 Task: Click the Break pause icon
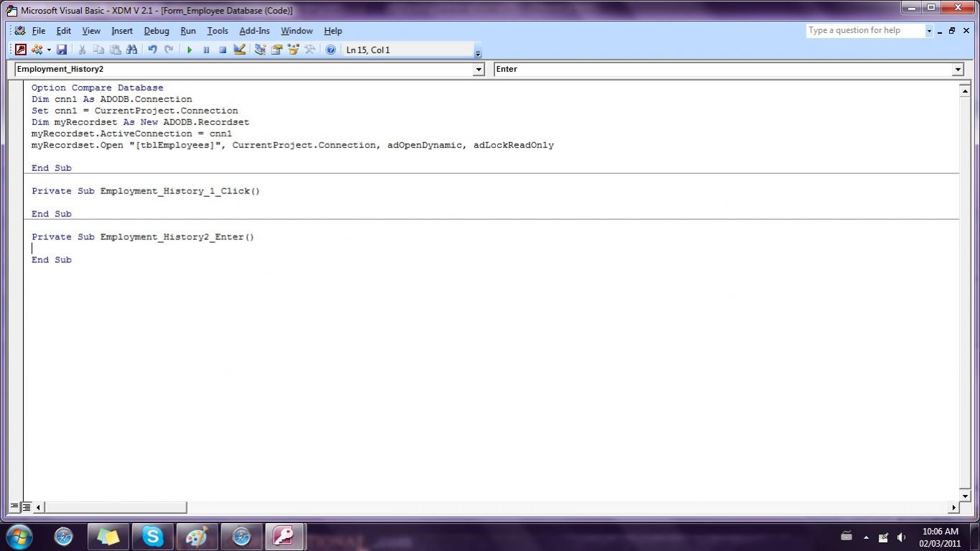(206, 50)
